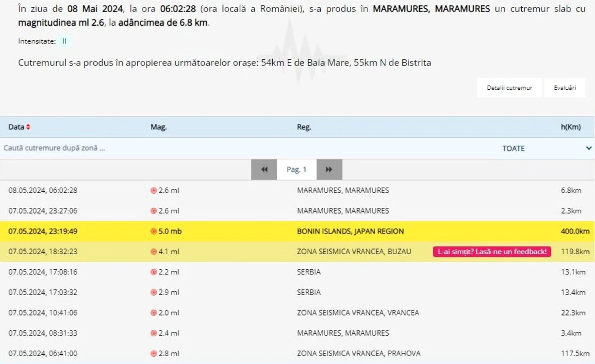This screenshot has width=595, height=364.
Task: Click magnitude marker of 4.1 ml Vrancea event
Action: point(154,252)
